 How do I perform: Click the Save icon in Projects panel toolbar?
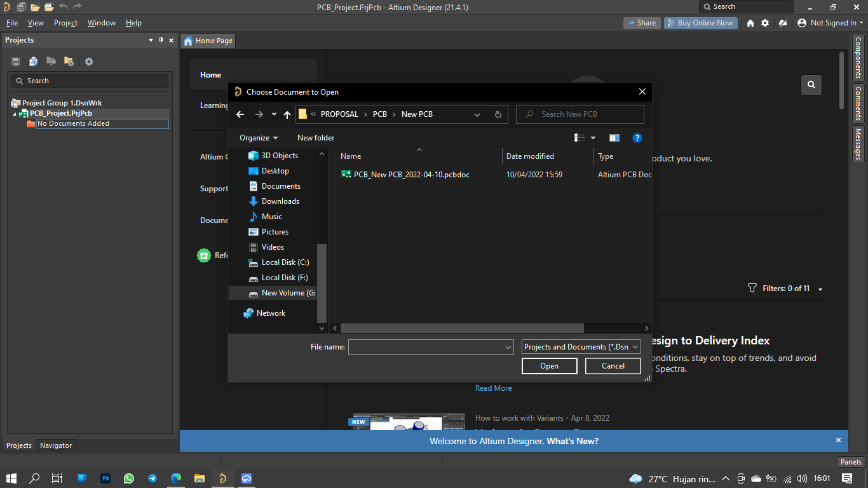pos(16,62)
